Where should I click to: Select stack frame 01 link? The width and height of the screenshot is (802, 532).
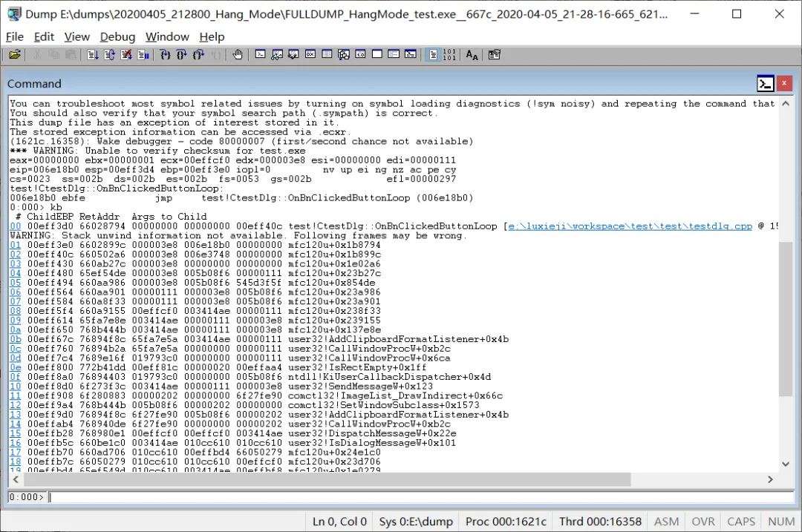point(16,245)
